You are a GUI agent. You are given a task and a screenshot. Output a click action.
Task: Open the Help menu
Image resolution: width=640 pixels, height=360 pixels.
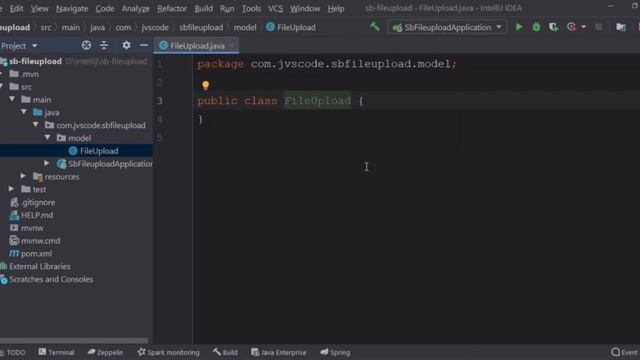point(336,9)
